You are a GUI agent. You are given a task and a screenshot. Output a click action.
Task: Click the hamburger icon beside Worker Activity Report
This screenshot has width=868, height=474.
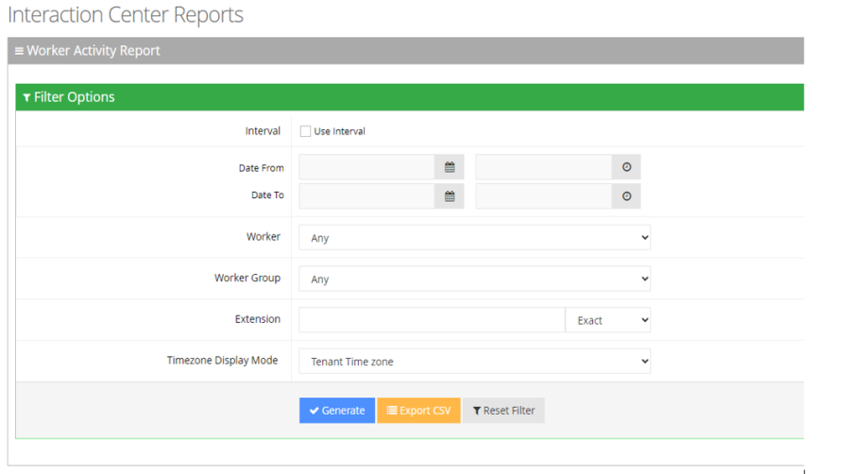(x=19, y=51)
